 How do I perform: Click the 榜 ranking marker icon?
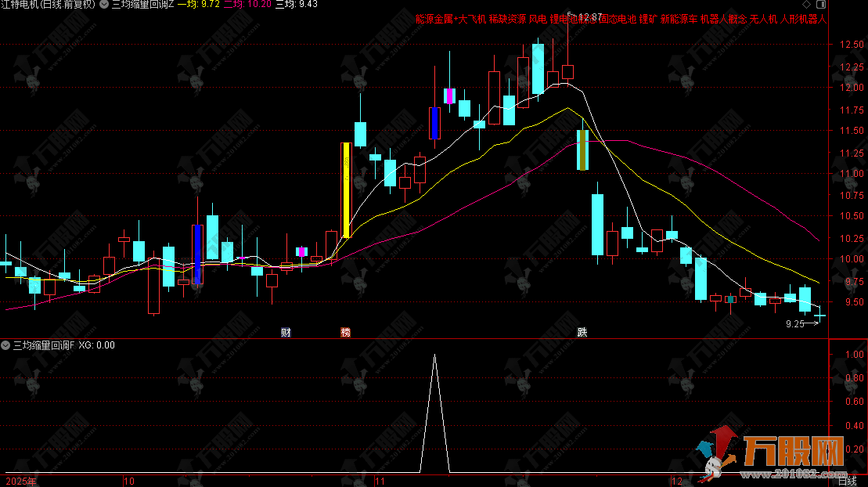[345, 332]
